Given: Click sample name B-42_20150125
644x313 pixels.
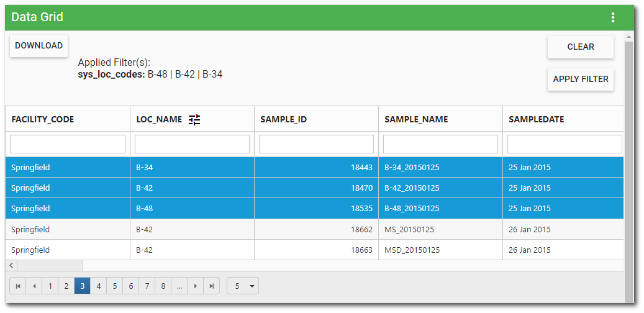Looking at the screenshot, I should pos(412,188).
